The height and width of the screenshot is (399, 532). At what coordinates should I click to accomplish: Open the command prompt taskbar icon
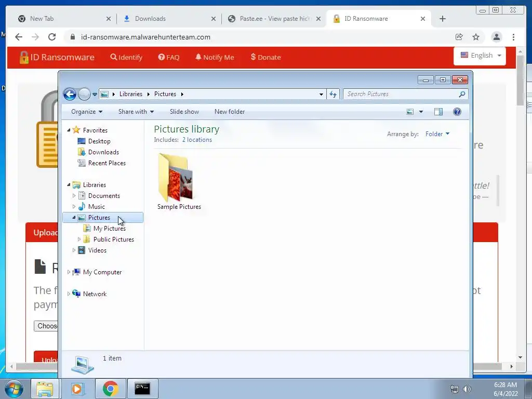(x=142, y=389)
